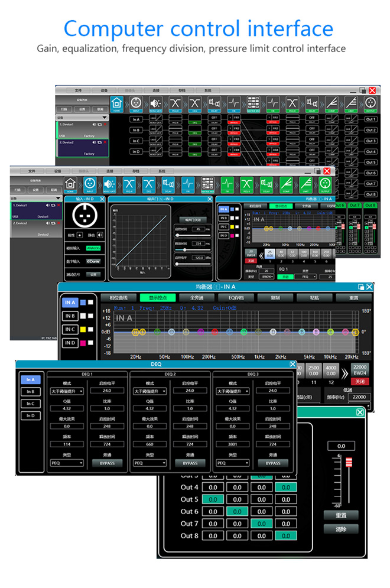
Task: Select IN C channel in equalizer window
Action: click(x=70, y=329)
